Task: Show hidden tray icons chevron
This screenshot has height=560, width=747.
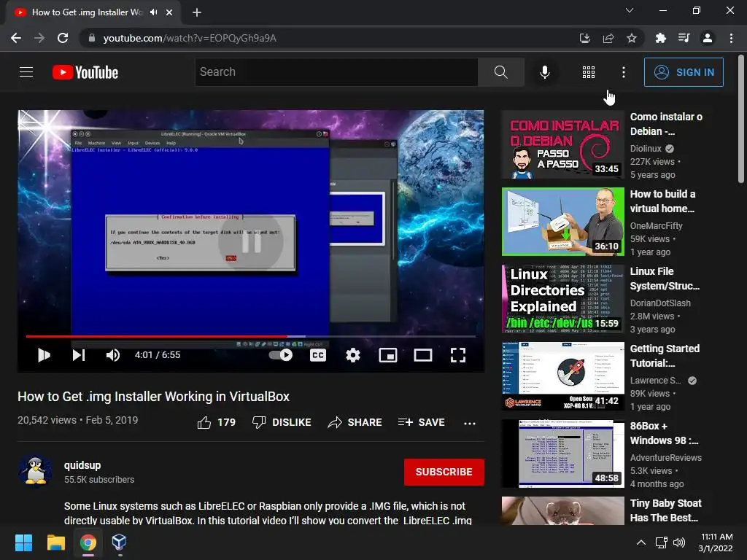Action: click(641, 542)
